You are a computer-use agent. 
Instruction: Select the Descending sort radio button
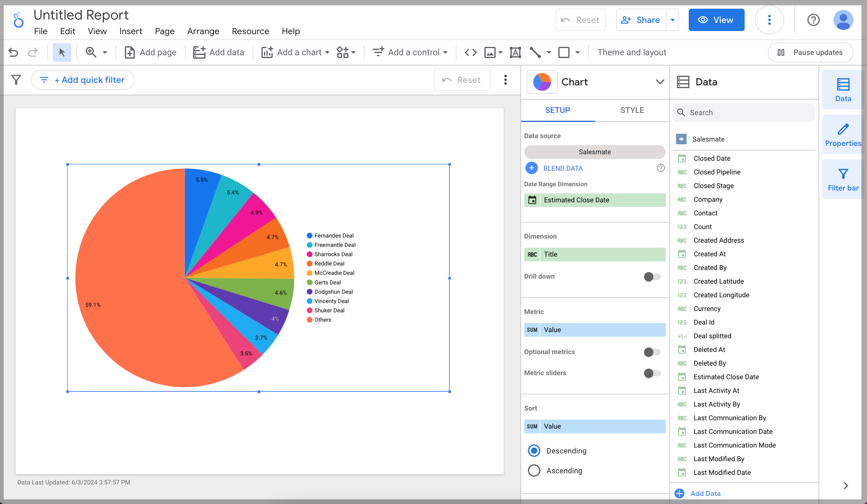click(533, 451)
